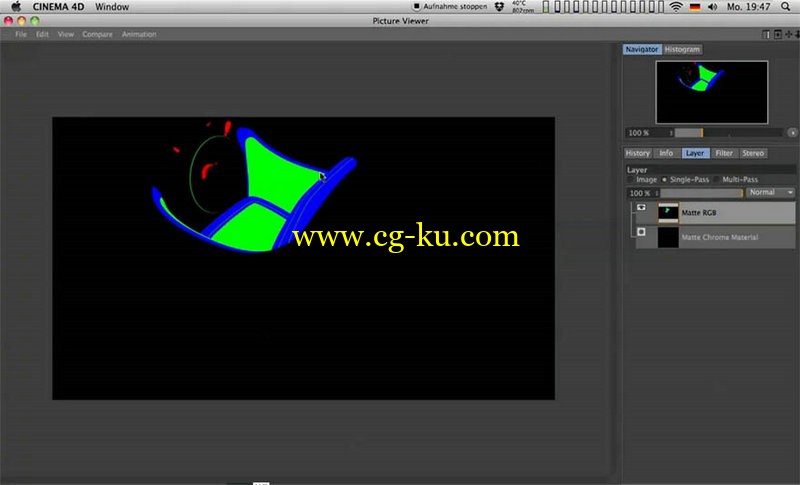The height and width of the screenshot is (485, 800).
Task: Toggle visibility of Matte Chrome Material layer
Action: pos(641,232)
